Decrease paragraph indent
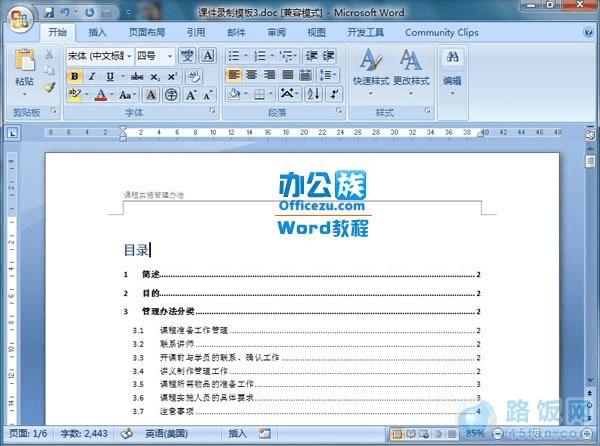600x446 pixels. point(311,56)
